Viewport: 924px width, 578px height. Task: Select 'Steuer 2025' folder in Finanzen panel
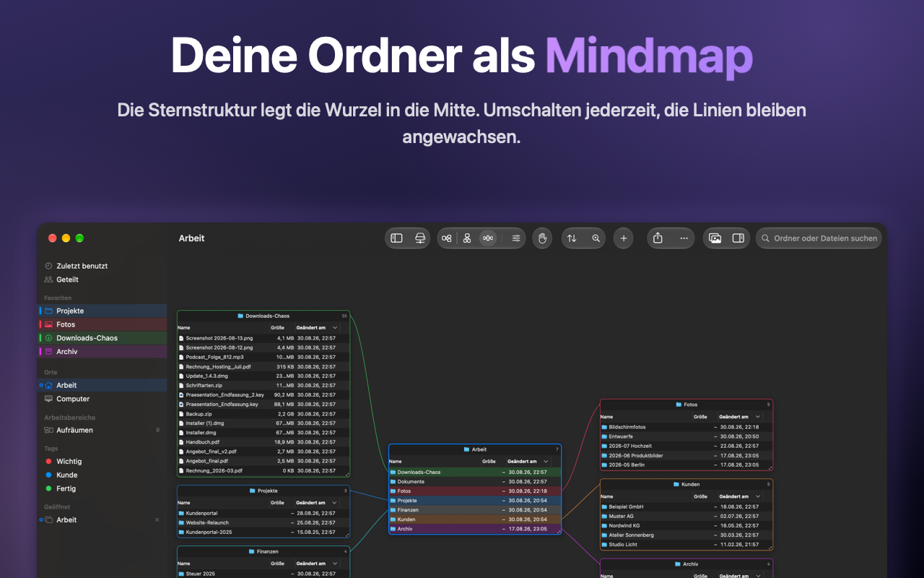(x=263, y=574)
